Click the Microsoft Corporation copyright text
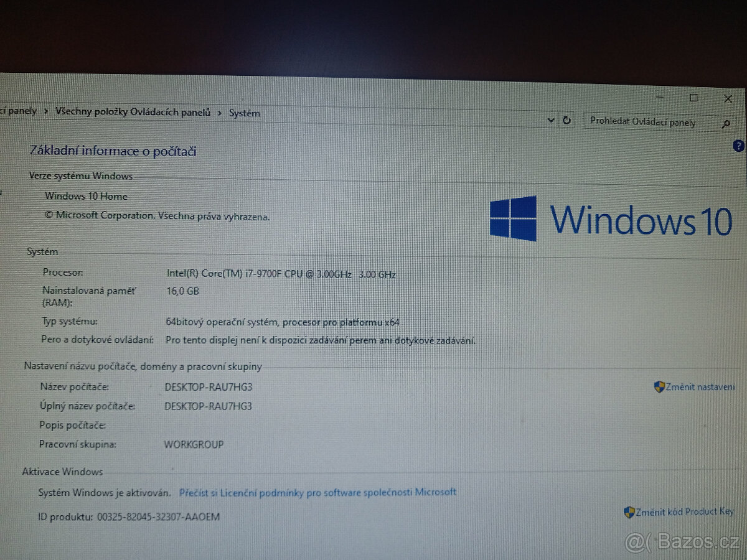747x560 pixels. pos(157,216)
